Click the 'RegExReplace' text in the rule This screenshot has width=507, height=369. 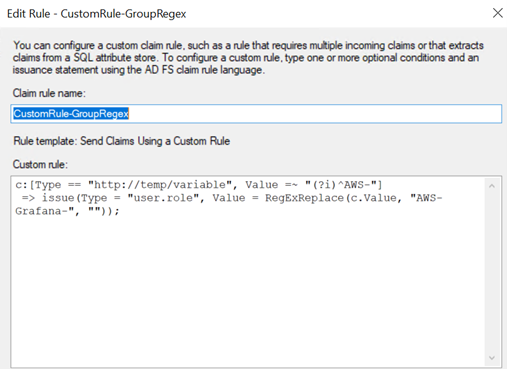[x=304, y=198]
